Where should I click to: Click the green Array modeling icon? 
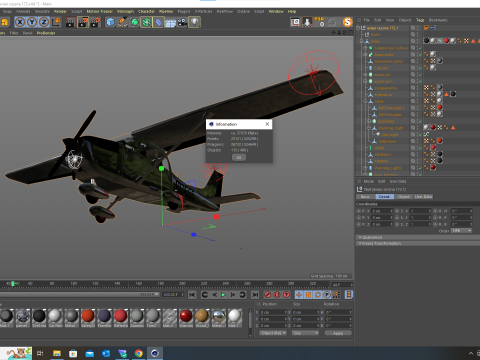point(146,22)
